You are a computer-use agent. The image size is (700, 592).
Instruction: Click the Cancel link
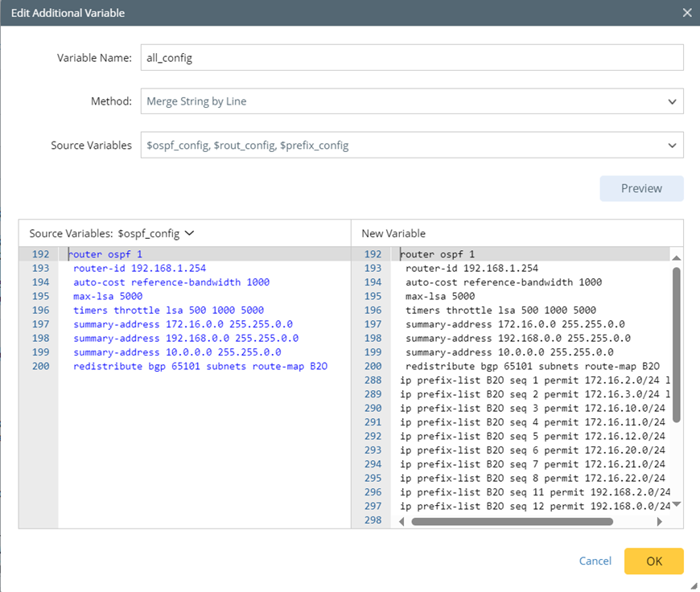(x=595, y=561)
